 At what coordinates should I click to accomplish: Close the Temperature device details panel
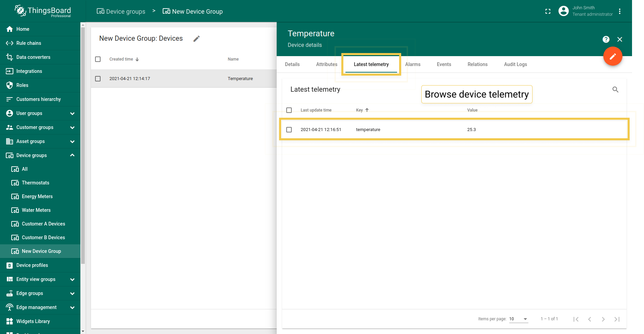[x=620, y=39]
